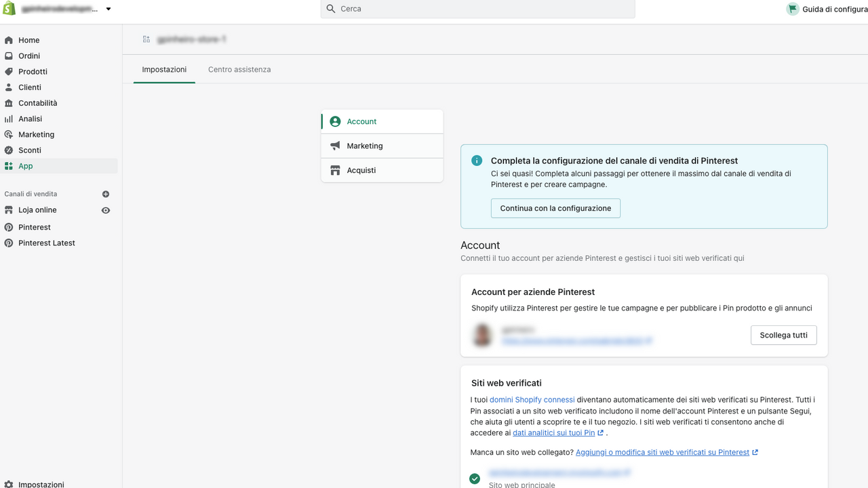Click the green verified checkmark icon
This screenshot has width=868, height=488.
tap(475, 479)
